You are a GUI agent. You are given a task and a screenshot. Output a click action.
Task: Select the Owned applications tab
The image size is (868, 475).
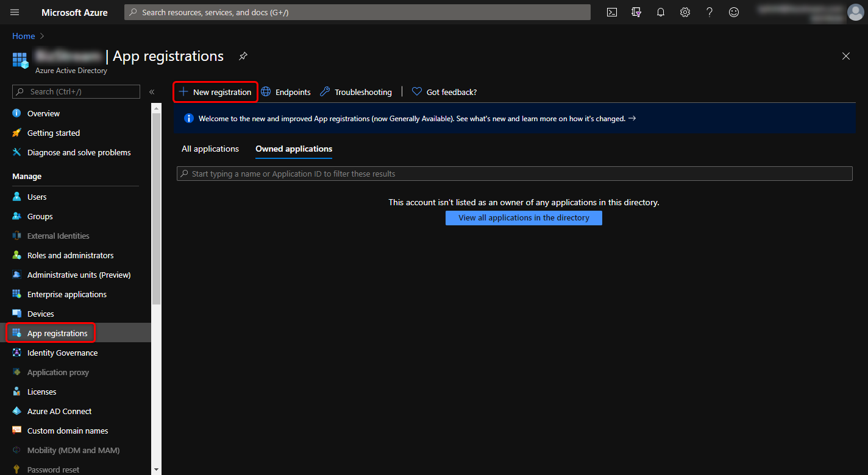click(294, 149)
